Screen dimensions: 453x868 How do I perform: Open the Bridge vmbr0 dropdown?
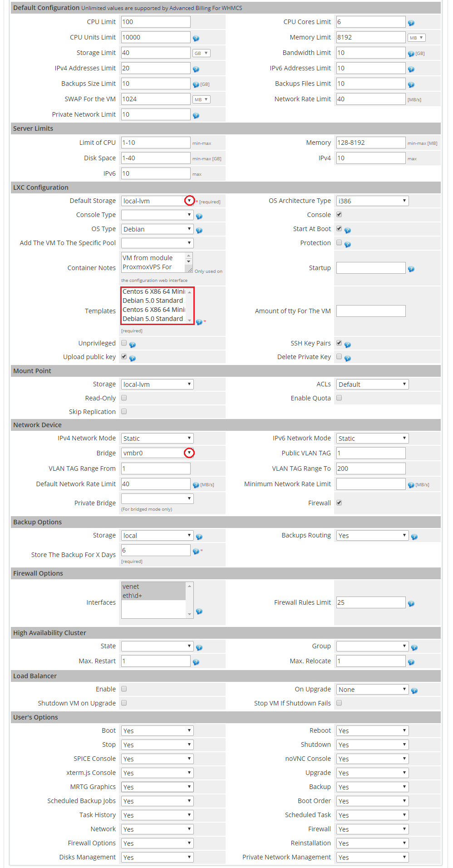[x=157, y=453]
